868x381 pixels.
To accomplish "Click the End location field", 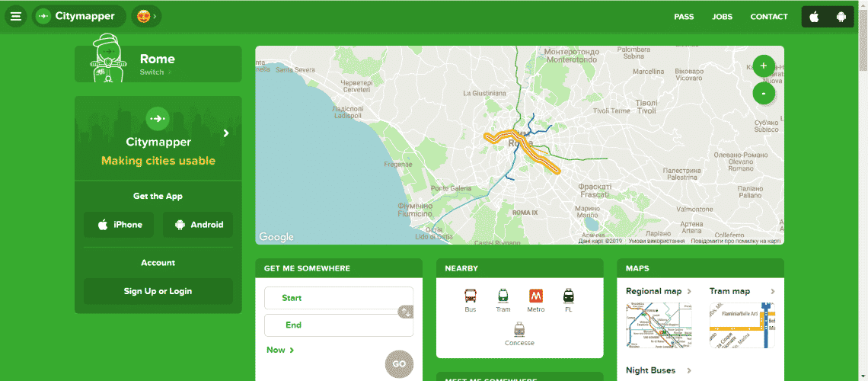I will (339, 325).
